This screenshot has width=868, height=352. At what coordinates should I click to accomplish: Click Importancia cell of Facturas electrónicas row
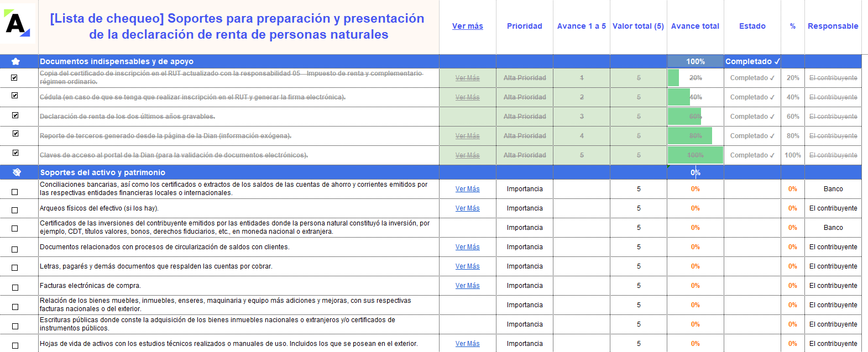525,286
